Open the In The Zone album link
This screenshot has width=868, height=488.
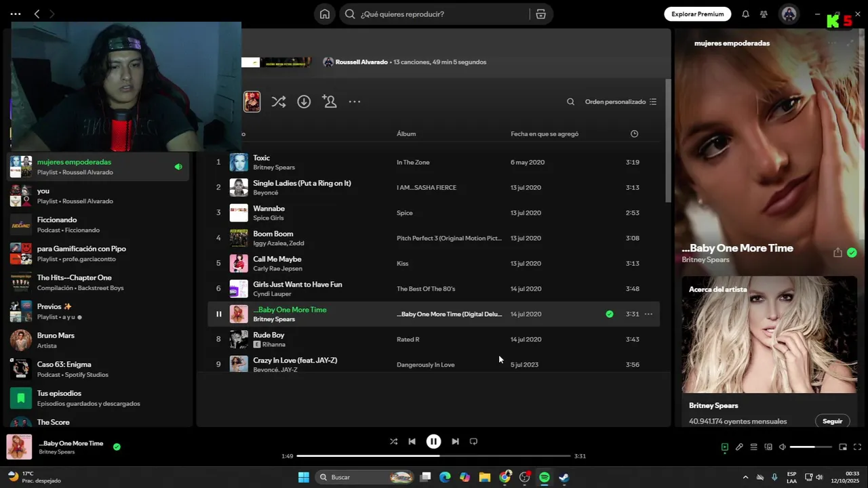(x=413, y=162)
